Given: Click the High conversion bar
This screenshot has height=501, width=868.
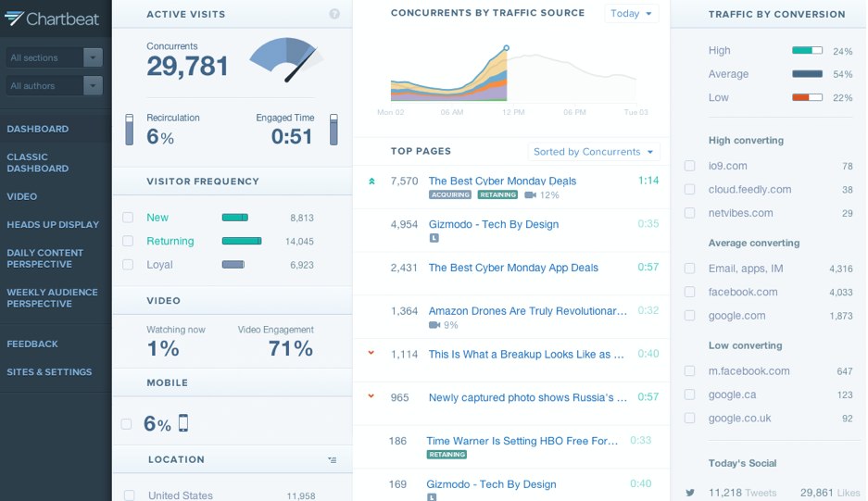Looking at the screenshot, I should point(807,50).
